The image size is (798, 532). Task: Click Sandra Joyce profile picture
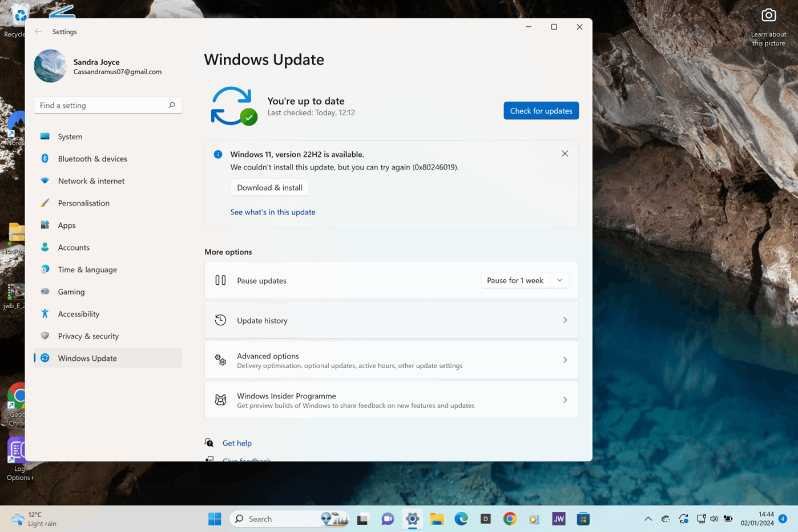coord(50,66)
